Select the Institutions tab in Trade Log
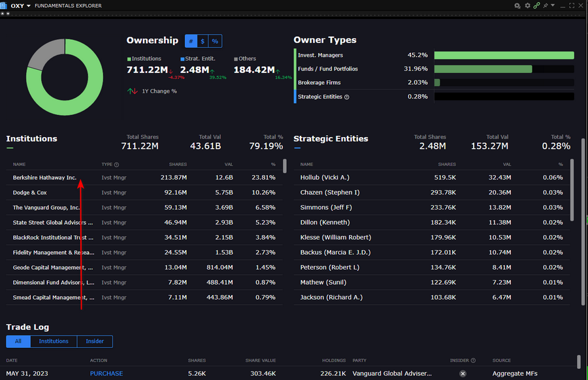Viewport: 588px width, 380px height. [x=54, y=341]
